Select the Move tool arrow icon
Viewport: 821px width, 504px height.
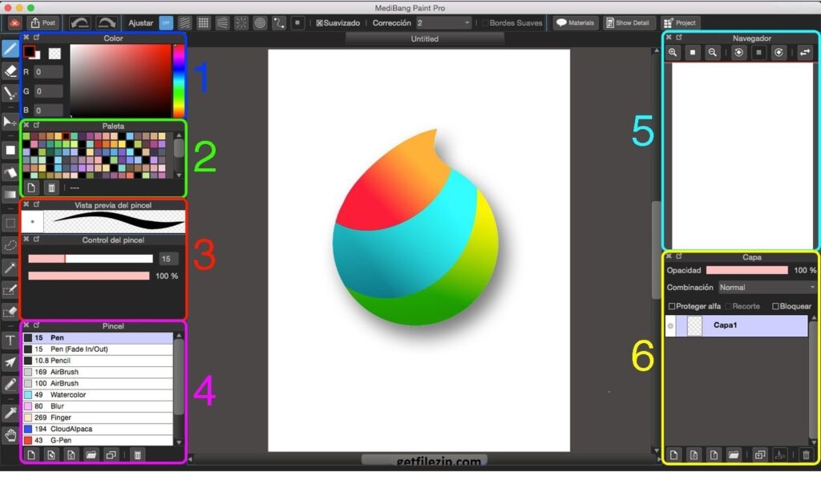point(10,122)
